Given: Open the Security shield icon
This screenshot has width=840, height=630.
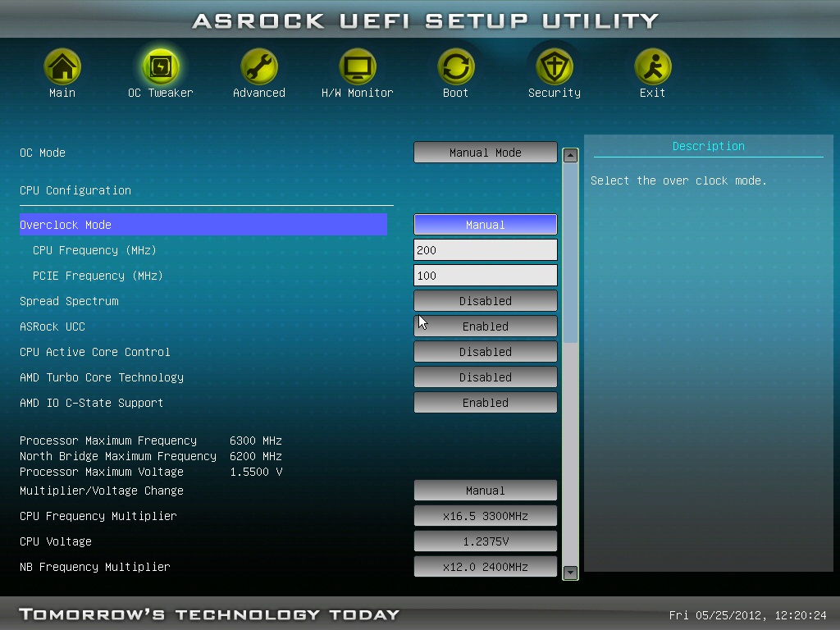Looking at the screenshot, I should coord(555,66).
